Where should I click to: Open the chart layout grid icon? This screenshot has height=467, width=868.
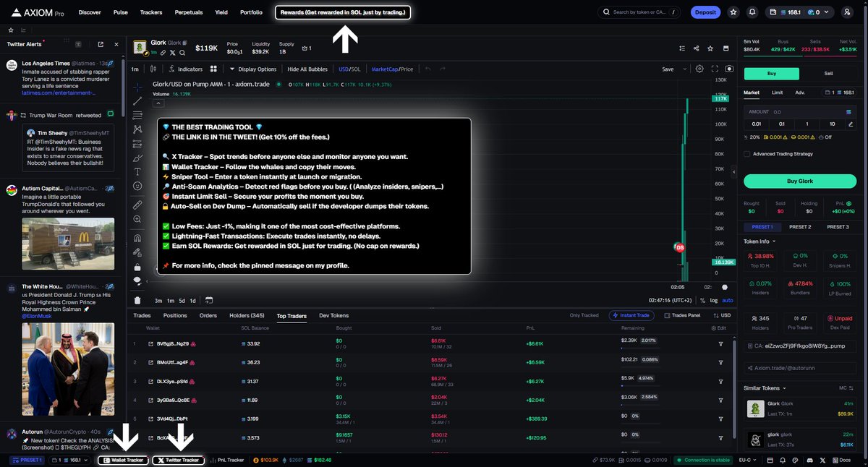click(x=213, y=69)
